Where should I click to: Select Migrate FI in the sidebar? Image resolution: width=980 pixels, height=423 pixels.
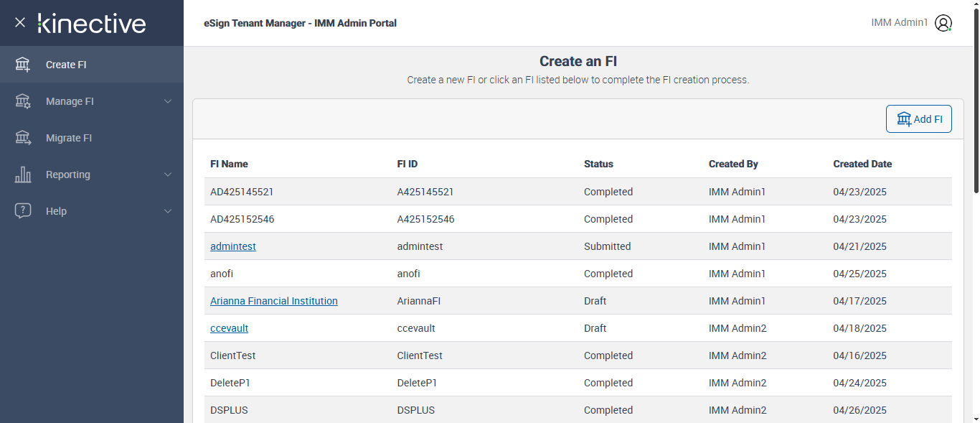[x=69, y=138]
